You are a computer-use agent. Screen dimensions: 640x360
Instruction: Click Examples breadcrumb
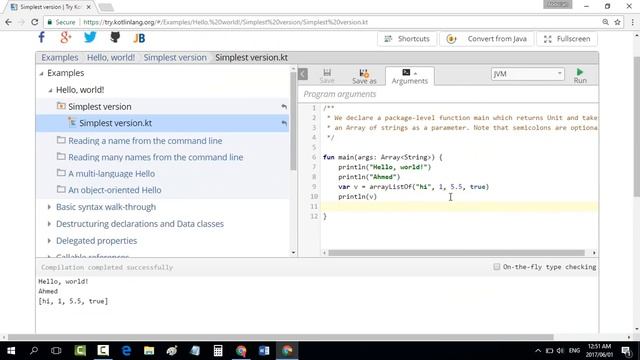pyautogui.click(x=60, y=58)
